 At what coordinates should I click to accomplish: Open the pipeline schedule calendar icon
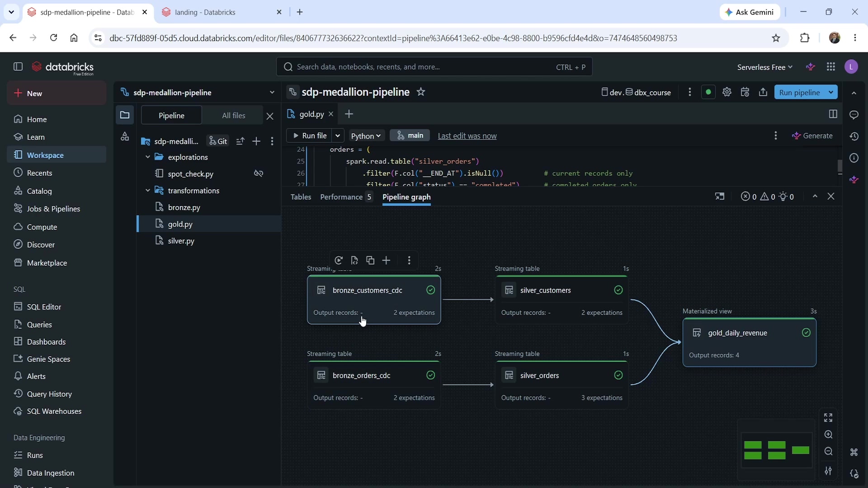tap(745, 92)
